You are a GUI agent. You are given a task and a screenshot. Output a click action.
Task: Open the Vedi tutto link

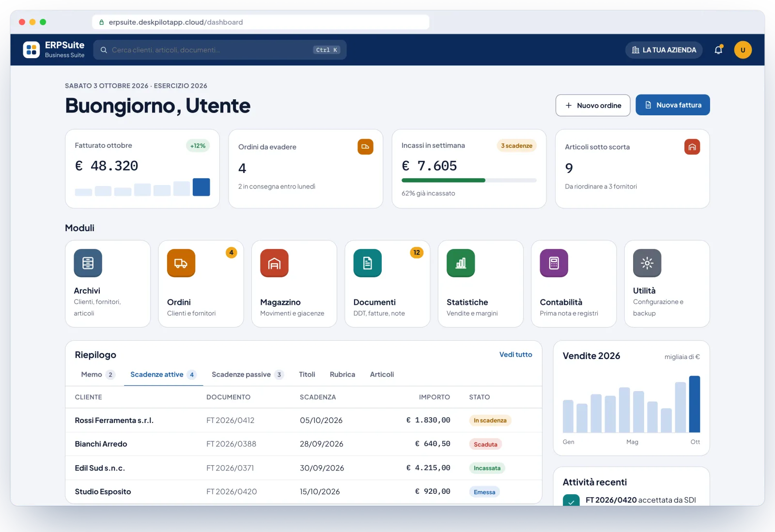pyautogui.click(x=515, y=355)
